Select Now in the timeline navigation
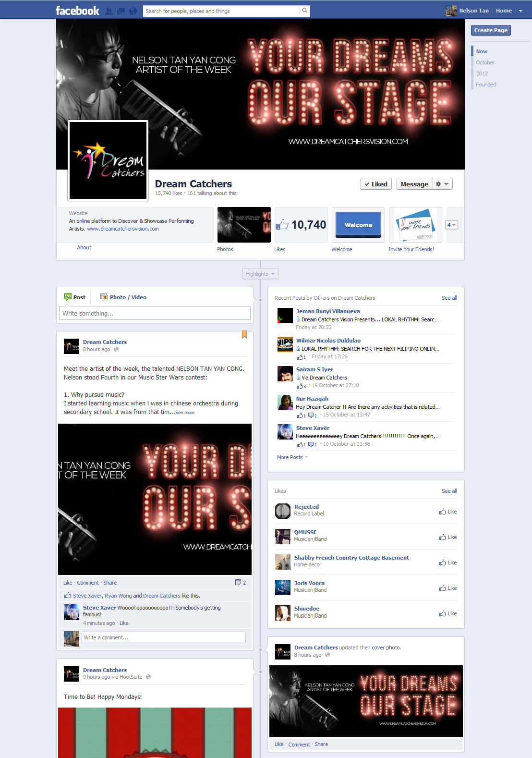Viewport: 532px width, 758px height. [x=482, y=51]
